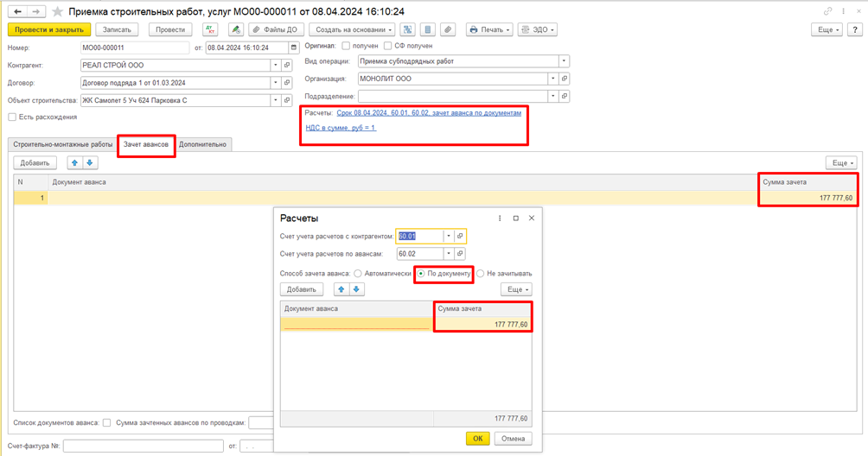Screen dimensions: 868x456
Task: Check the СФ получен checkbox
Action: point(388,46)
